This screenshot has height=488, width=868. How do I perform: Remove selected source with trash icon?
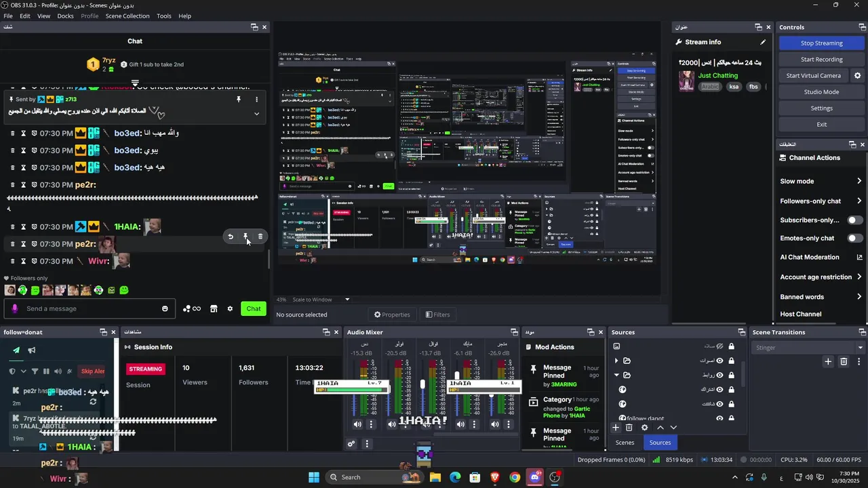629,428
